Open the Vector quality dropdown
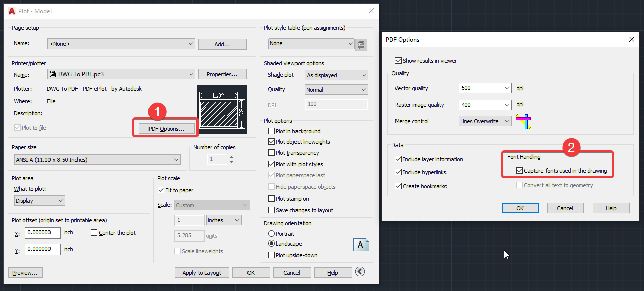The height and width of the screenshot is (291, 644). click(x=507, y=88)
